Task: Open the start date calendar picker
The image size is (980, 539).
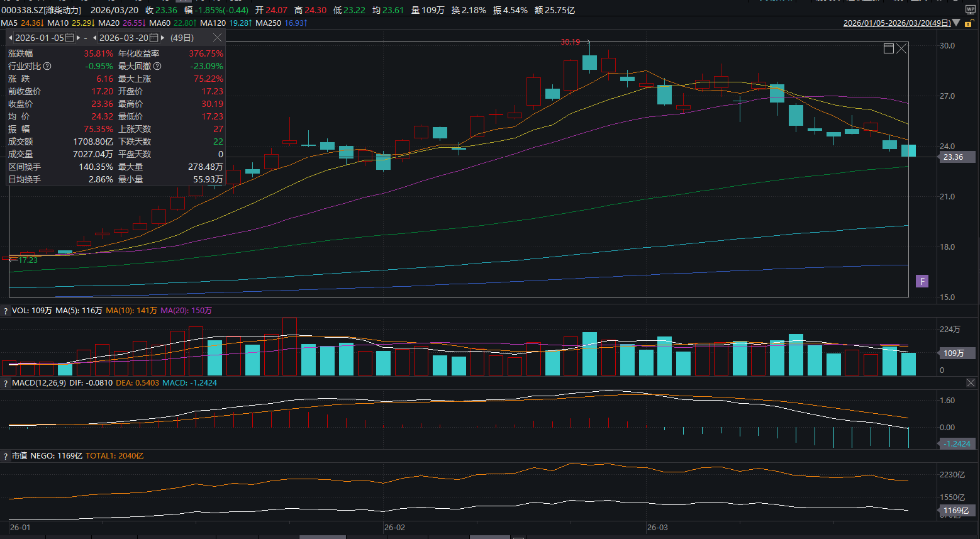Action: [x=70, y=38]
